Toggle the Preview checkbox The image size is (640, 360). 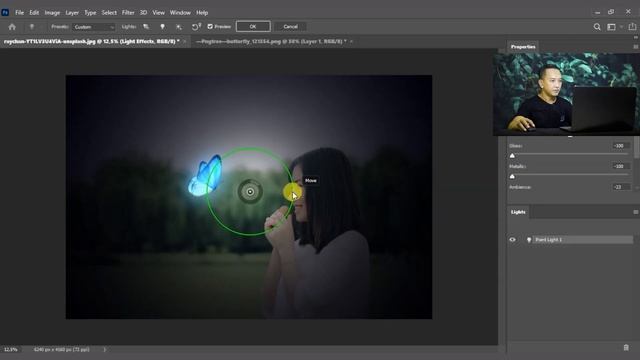click(210, 27)
